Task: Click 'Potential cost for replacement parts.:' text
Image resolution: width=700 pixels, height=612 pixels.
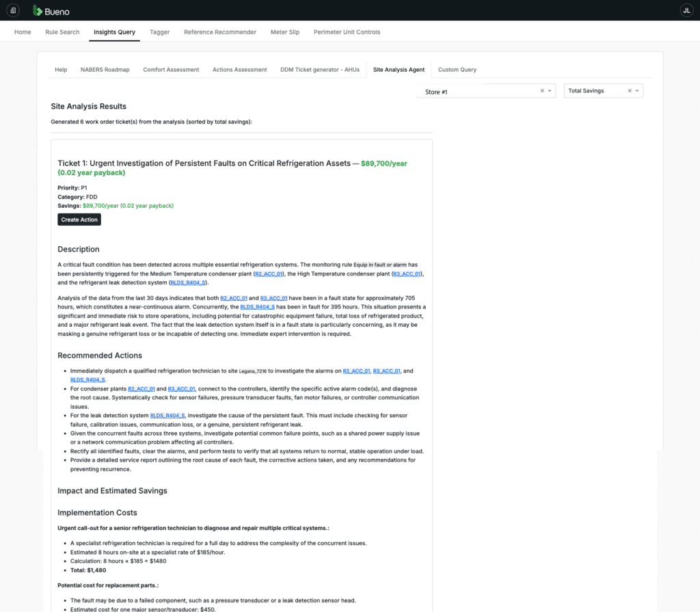Action: tap(108, 585)
